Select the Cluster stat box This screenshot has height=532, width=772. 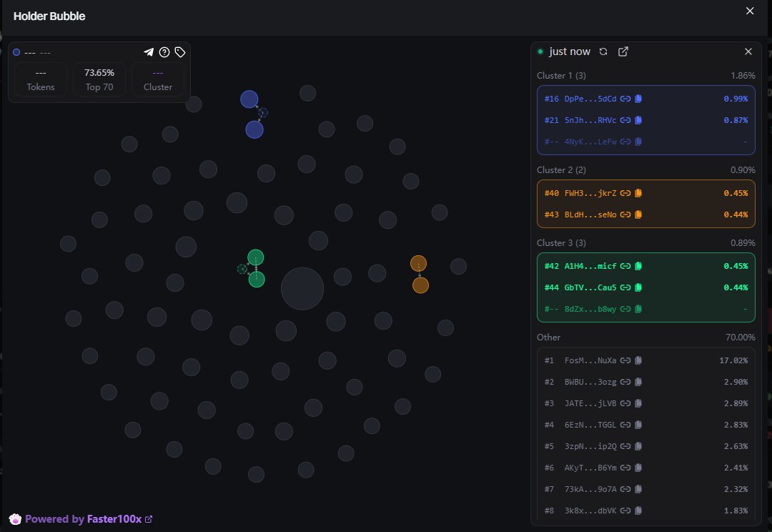coord(157,79)
